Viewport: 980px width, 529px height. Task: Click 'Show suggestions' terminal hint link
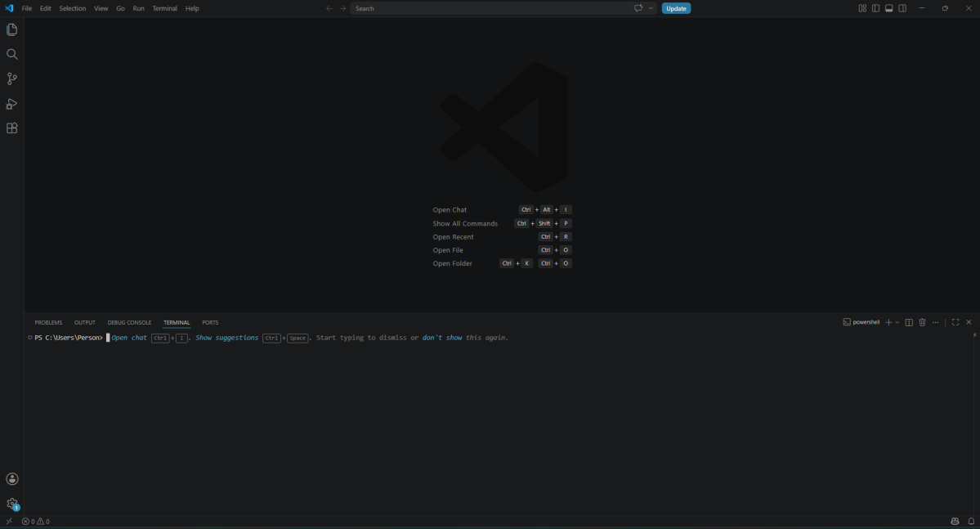tap(227, 338)
